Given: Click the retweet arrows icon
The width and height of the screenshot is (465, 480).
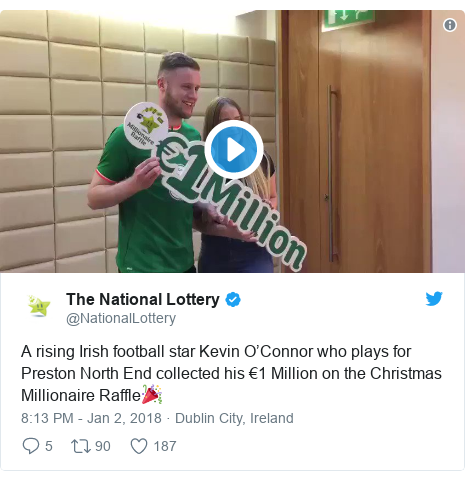Looking at the screenshot, I should pos(81,446).
